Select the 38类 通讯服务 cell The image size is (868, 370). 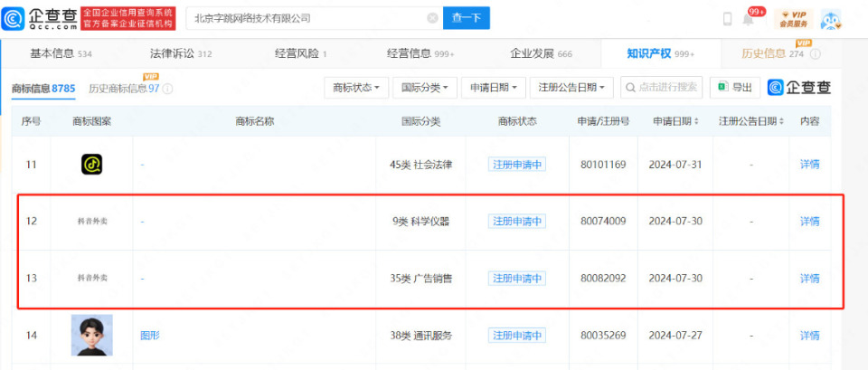click(420, 335)
